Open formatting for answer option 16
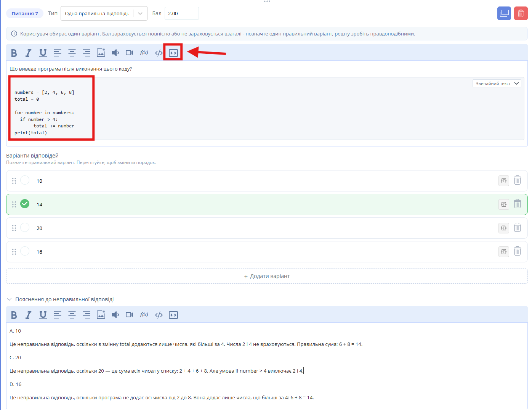This screenshot has width=532, height=410. pos(504,252)
